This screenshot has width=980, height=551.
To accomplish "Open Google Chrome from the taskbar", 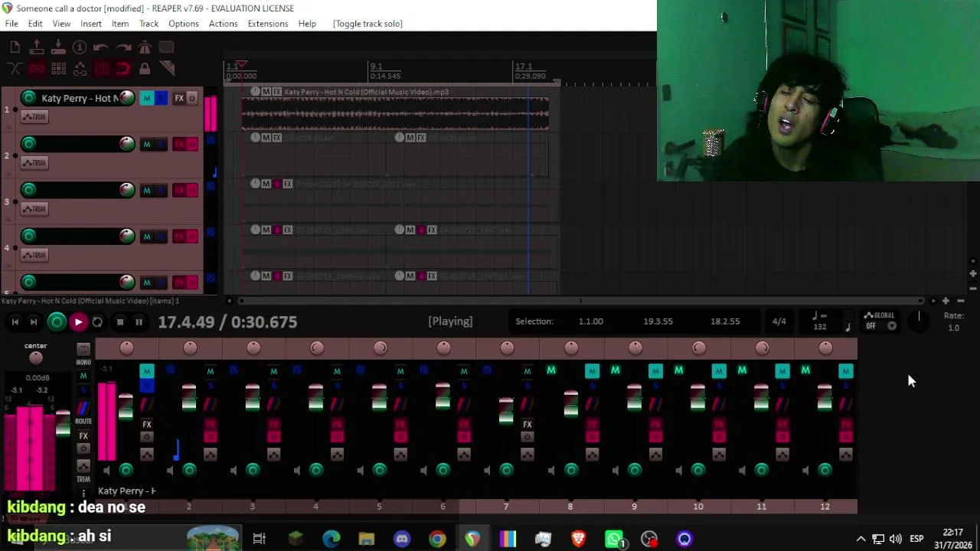I will pos(437,539).
